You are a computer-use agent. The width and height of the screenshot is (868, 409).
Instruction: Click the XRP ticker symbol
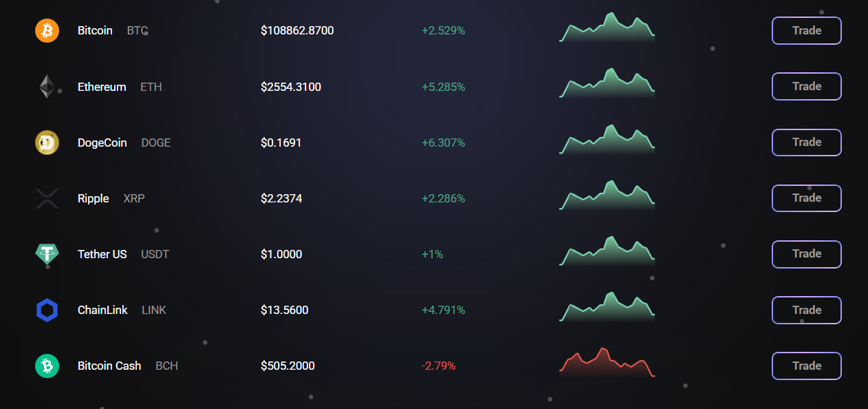[x=134, y=198]
